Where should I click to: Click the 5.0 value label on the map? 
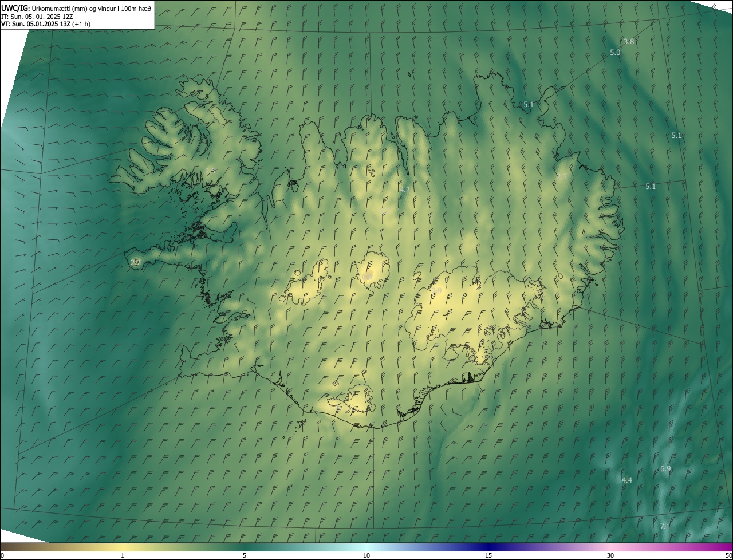pos(615,52)
